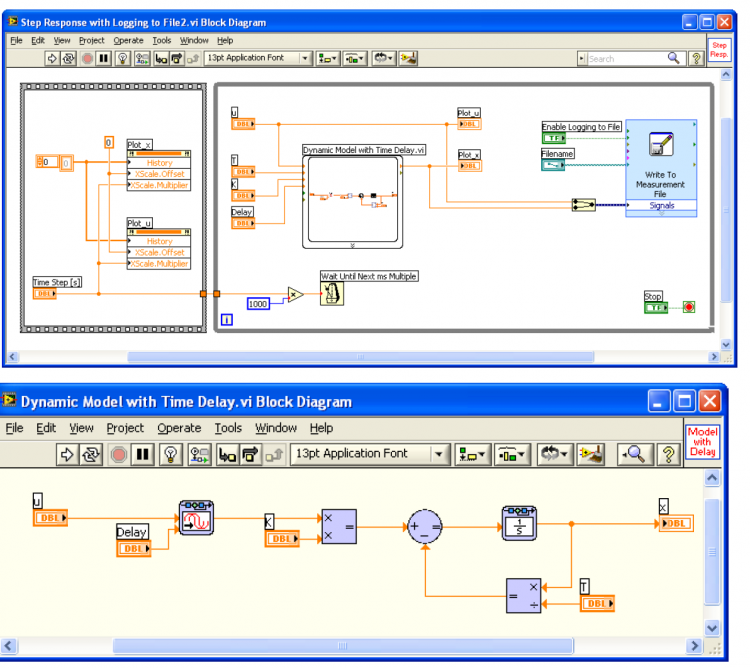Screen dimensions: 750x668
Task: Open Edit menu in Step Response window
Action: (38, 40)
